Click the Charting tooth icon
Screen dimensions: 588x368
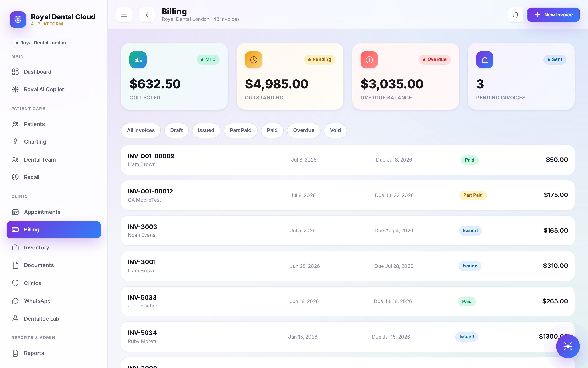point(15,142)
